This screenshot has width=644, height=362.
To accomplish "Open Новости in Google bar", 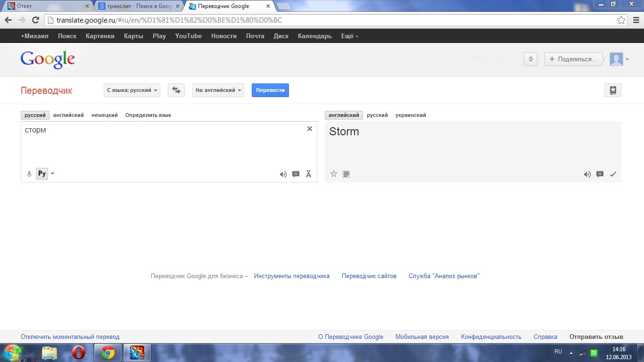I will (224, 36).
